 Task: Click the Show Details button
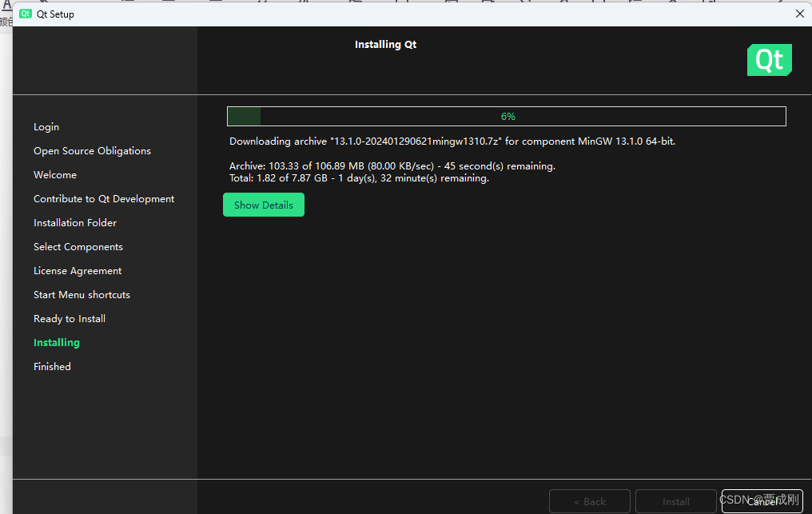pos(264,205)
